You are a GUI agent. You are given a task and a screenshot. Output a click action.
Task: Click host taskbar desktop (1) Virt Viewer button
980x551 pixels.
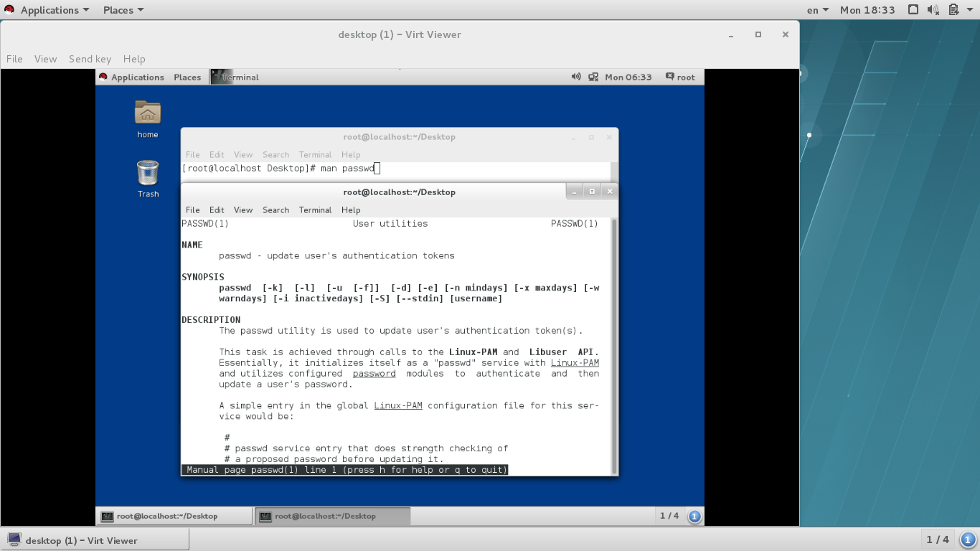coord(95,540)
